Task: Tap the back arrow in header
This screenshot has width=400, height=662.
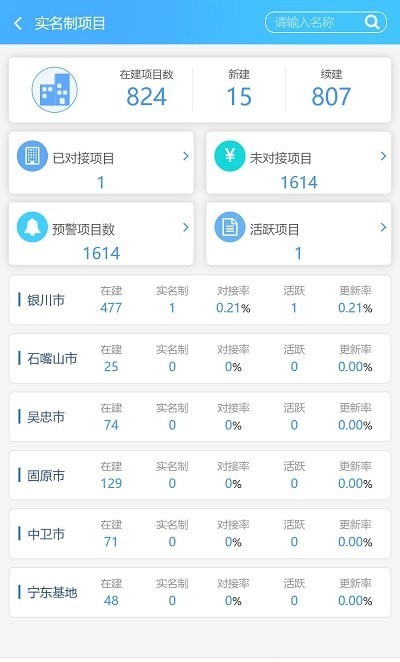Action: 18,23
